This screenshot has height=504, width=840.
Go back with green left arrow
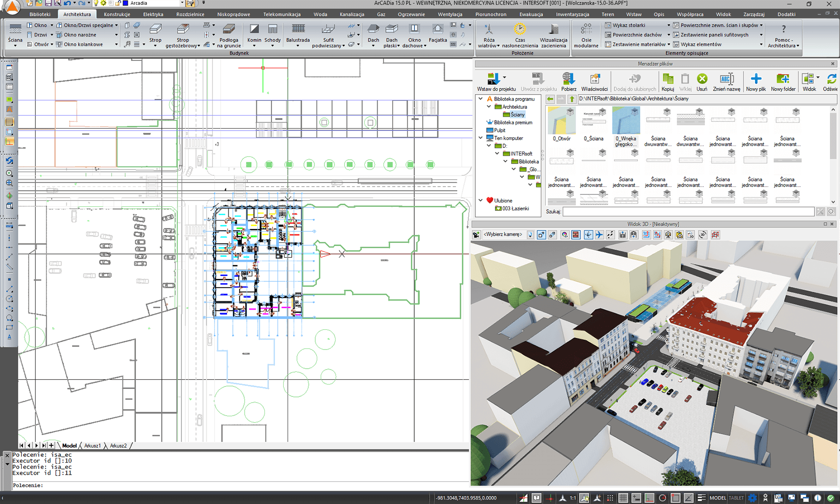click(x=550, y=99)
